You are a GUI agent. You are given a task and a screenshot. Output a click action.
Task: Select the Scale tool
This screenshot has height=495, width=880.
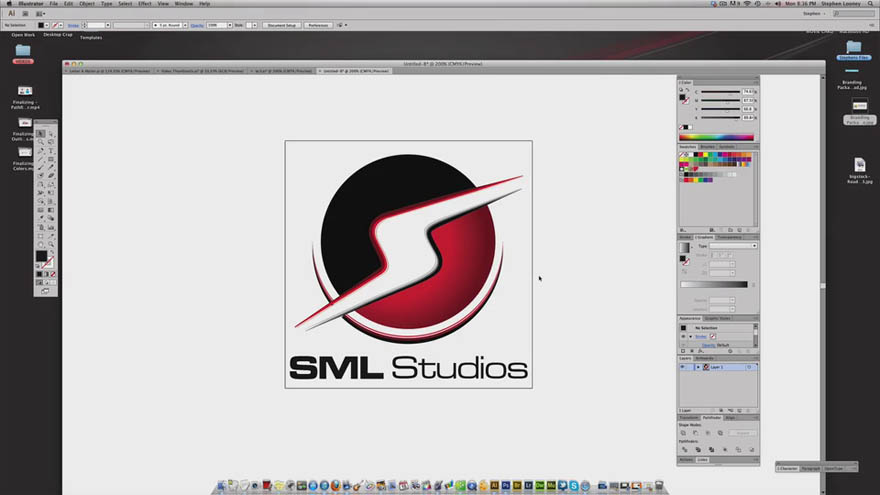[51, 184]
